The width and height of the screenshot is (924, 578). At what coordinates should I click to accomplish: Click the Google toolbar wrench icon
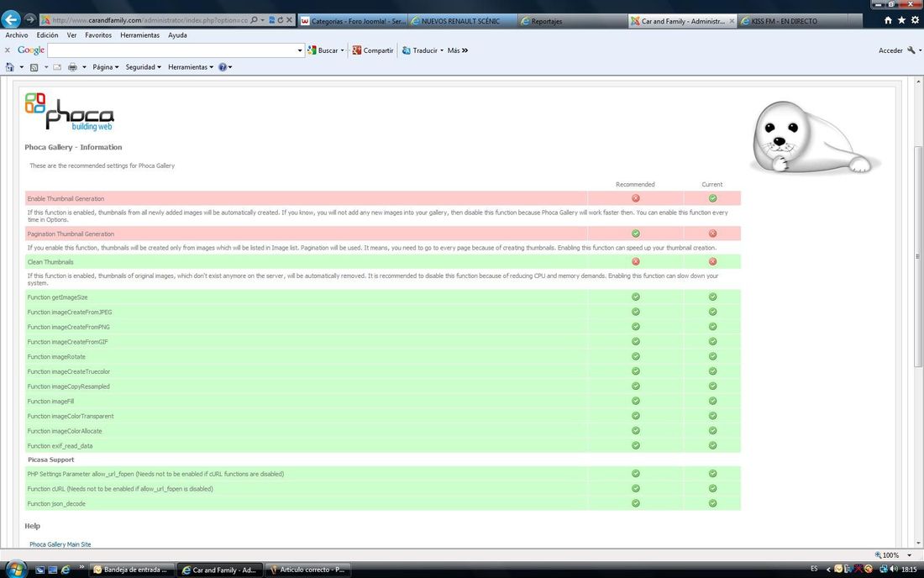(x=911, y=50)
